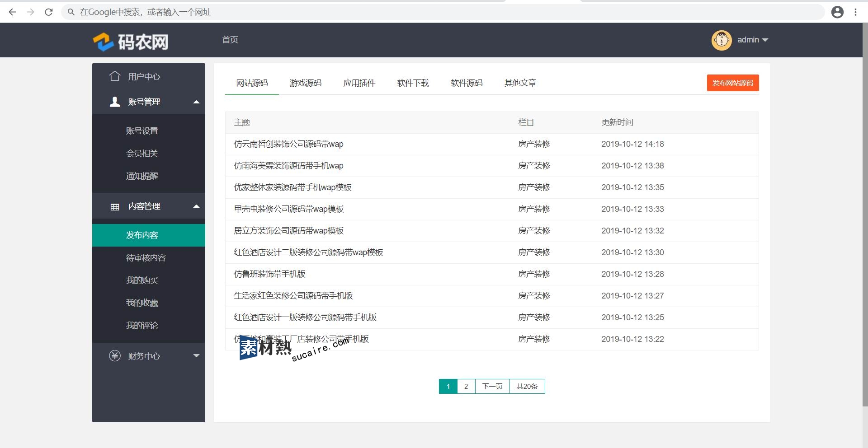The height and width of the screenshot is (448, 868).
Task: Open 我的购买 in the sidebar
Action: point(142,280)
